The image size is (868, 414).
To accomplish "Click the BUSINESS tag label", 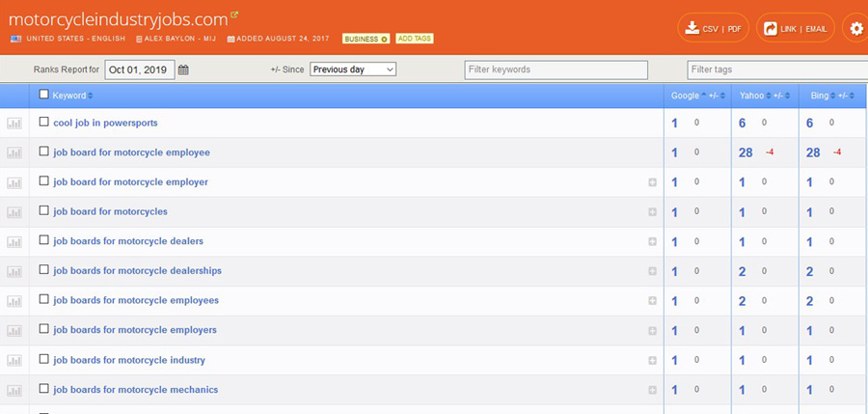I will pyautogui.click(x=366, y=39).
